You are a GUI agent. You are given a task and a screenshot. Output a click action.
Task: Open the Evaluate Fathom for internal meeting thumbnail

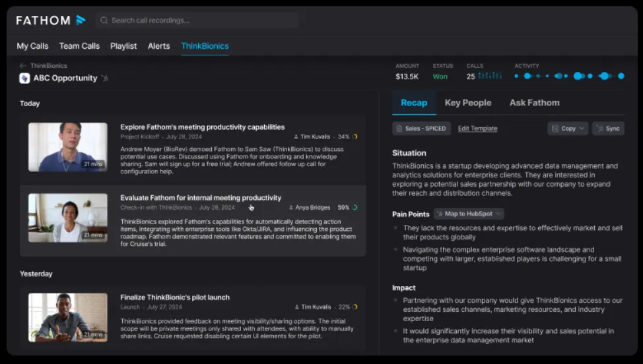tap(67, 218)
